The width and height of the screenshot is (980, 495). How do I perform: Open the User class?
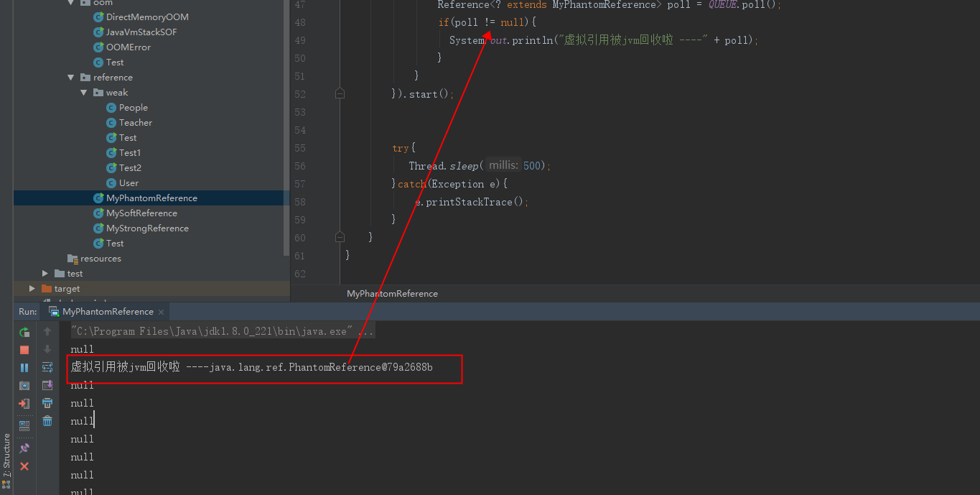tap(129, 183)
